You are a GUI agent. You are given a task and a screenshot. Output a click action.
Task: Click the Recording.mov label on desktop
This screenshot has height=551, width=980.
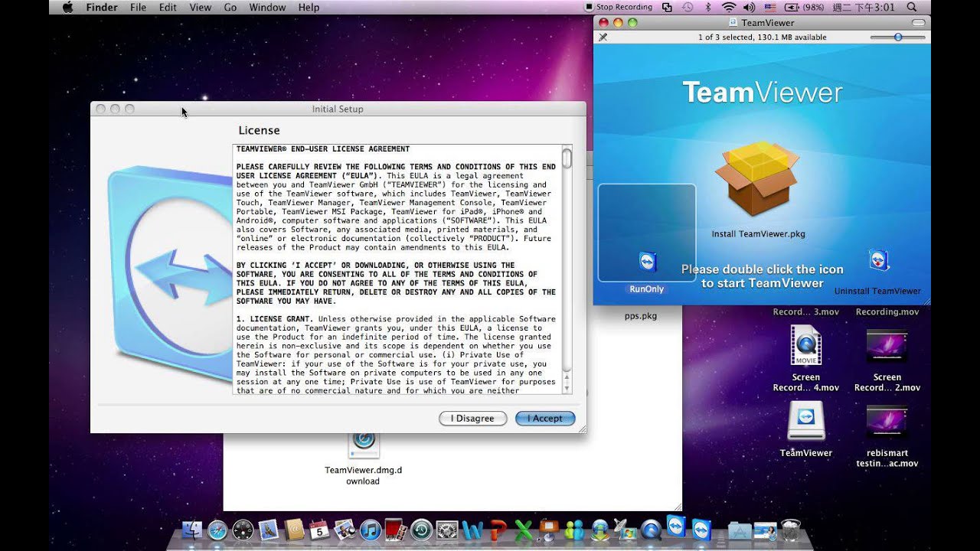point(887,312)
